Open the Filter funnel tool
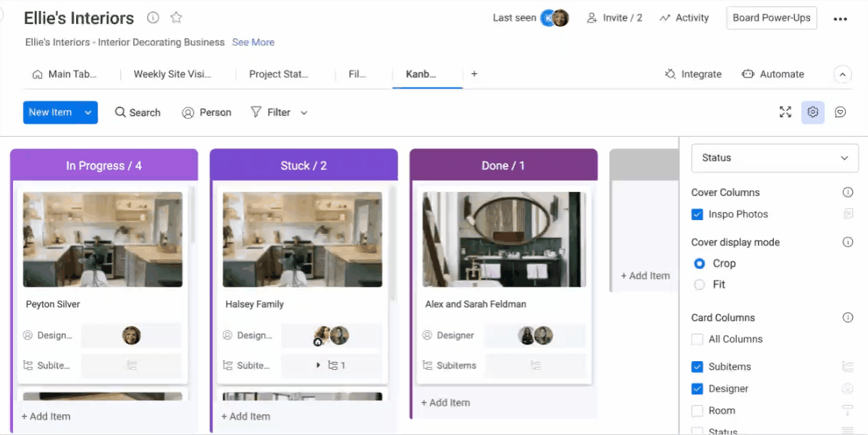The height and width of the screenshot is (435, 868). [271, 112]
